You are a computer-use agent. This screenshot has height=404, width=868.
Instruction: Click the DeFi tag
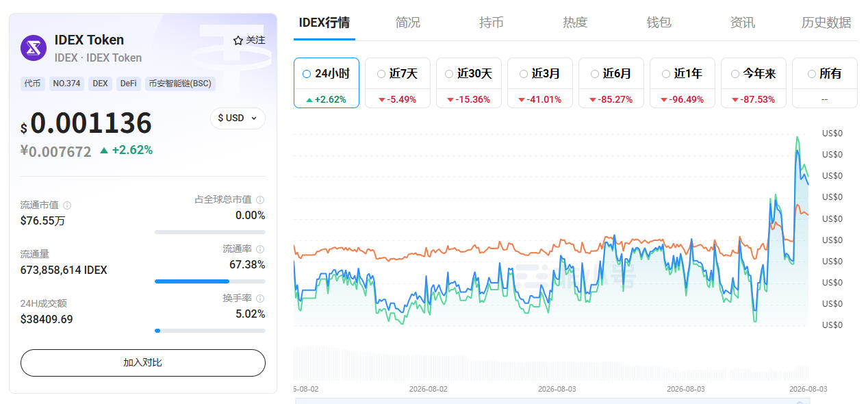pos(128,84)
